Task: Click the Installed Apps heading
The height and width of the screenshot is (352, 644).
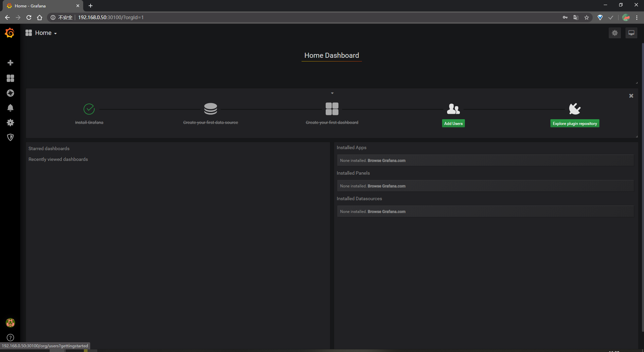Action: tap(352, 147)
